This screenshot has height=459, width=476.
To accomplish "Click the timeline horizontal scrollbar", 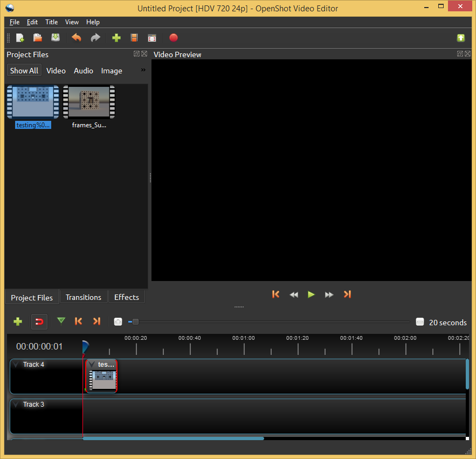I will click(x=174, y=439).
